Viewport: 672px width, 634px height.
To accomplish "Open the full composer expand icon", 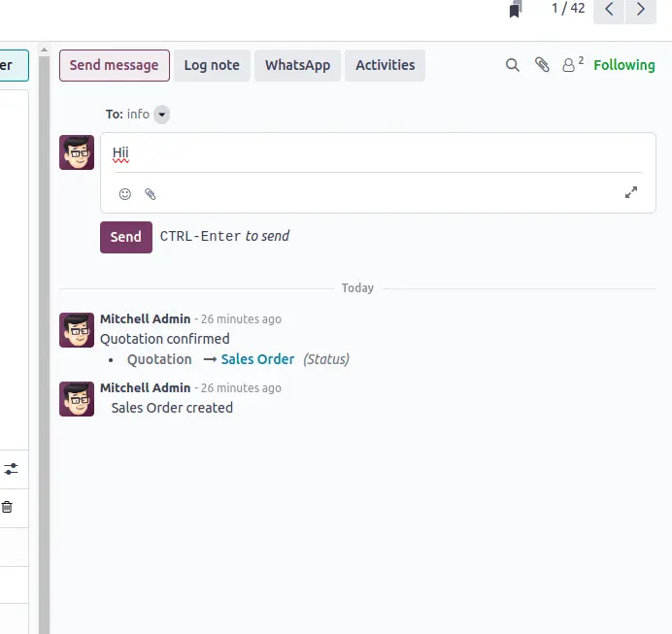I will [631, 192].
